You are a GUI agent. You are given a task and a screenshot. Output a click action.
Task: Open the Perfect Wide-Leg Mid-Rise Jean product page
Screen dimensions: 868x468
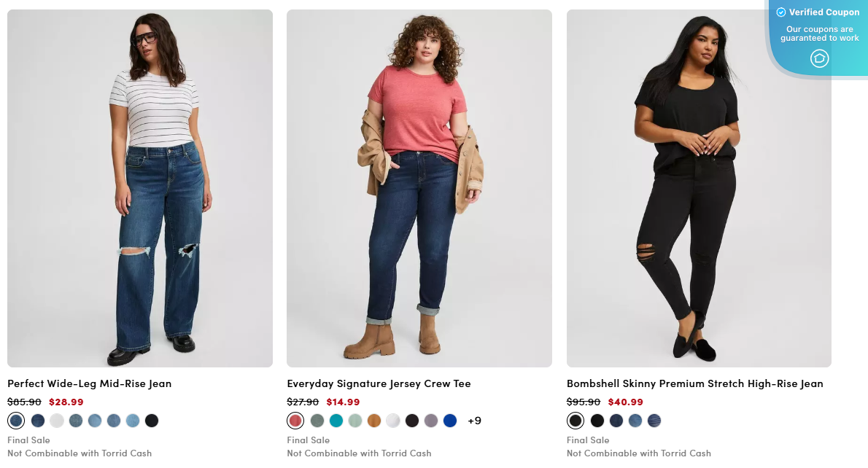pos(89,383)
